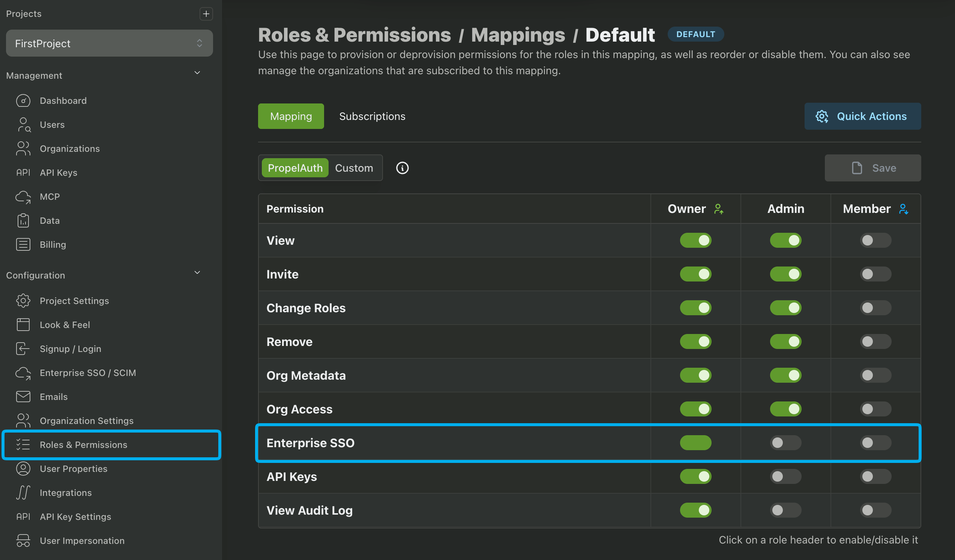Switch to the Subscriptions tab

tap(372, 116)
